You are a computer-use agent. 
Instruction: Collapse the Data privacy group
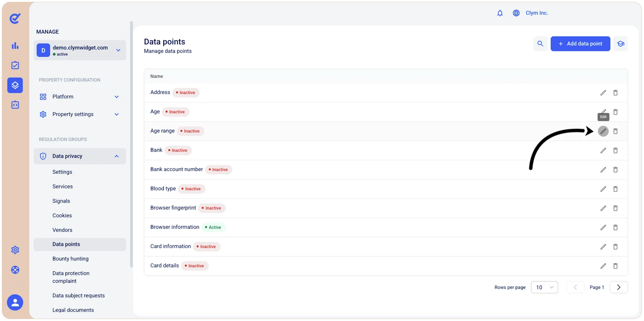pos(80,156)
